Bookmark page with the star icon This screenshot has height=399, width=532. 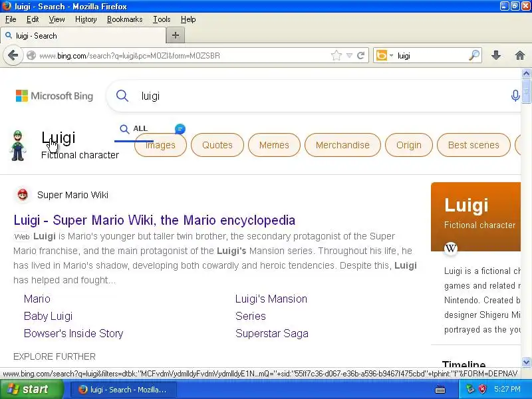tap(336, 55)
